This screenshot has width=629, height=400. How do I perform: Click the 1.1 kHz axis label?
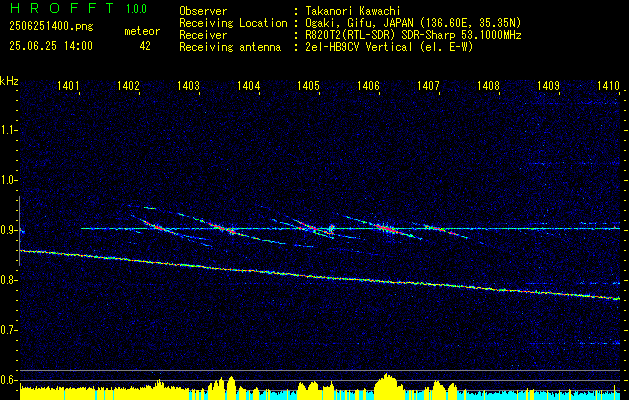point(8,130)
